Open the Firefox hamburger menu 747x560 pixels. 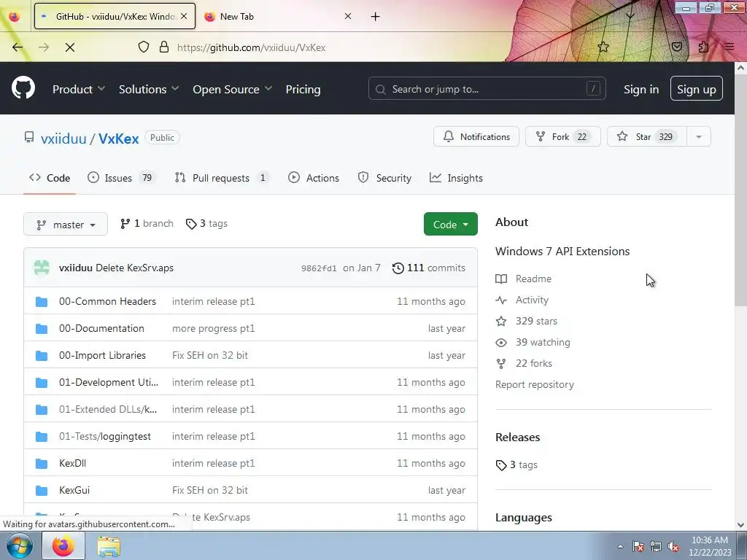[729, 47]
